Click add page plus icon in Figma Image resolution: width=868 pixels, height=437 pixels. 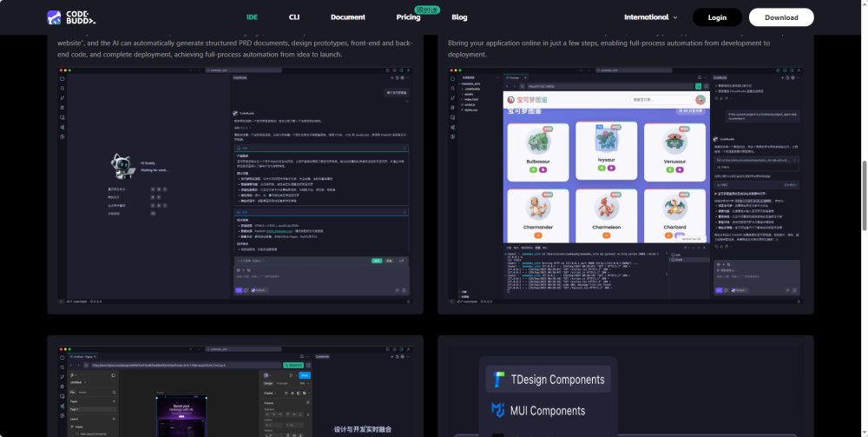coord(114,401)
